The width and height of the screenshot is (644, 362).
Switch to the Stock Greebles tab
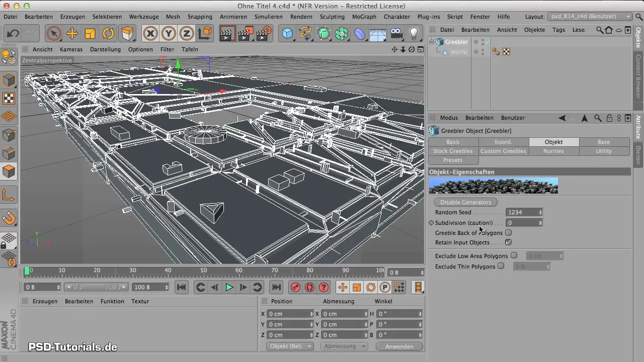coord(453,151)
